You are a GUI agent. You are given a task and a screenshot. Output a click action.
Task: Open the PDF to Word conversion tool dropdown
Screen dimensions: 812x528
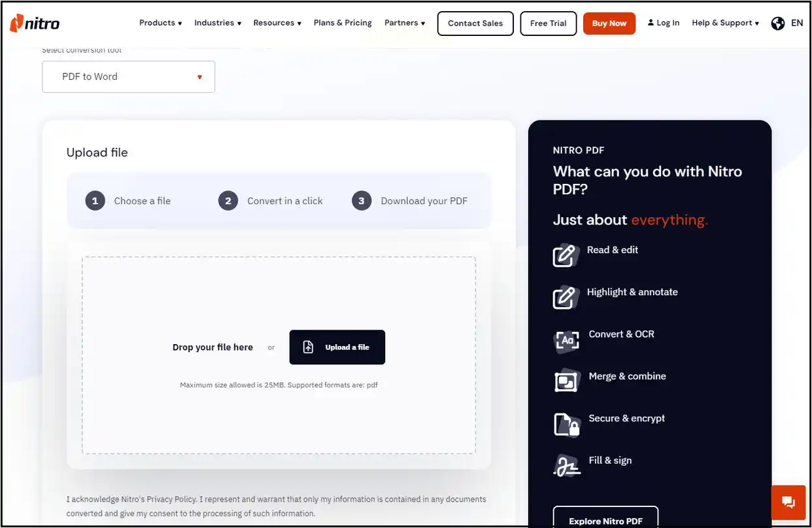[128, 77]
